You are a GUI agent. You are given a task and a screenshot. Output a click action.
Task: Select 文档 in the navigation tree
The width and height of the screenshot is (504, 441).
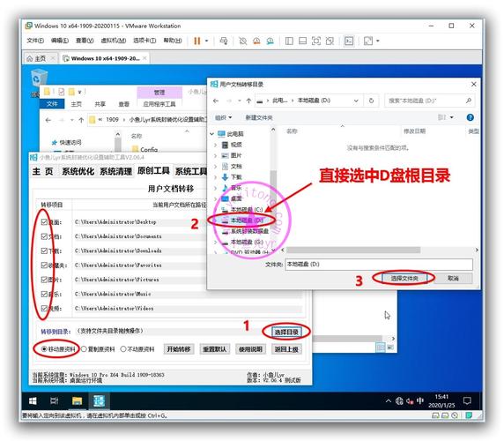coord(236,167)
